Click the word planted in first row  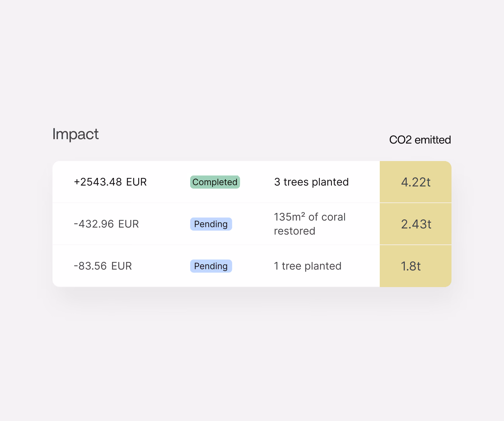330,182
